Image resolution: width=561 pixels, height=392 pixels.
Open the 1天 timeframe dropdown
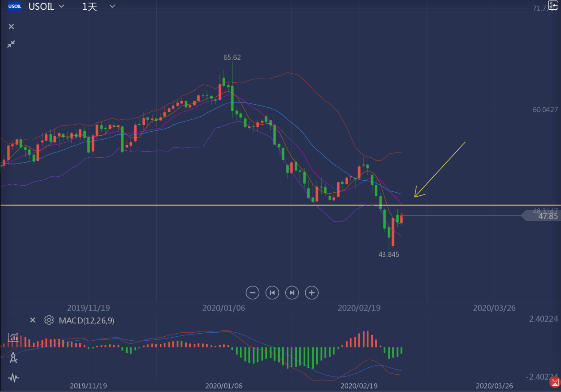pos(112,6)
